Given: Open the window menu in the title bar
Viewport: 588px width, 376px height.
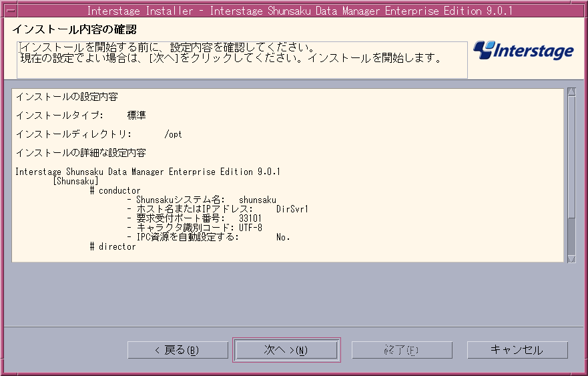Looking at the screenshot, I should pyautogui.click(x=11, y=11).
